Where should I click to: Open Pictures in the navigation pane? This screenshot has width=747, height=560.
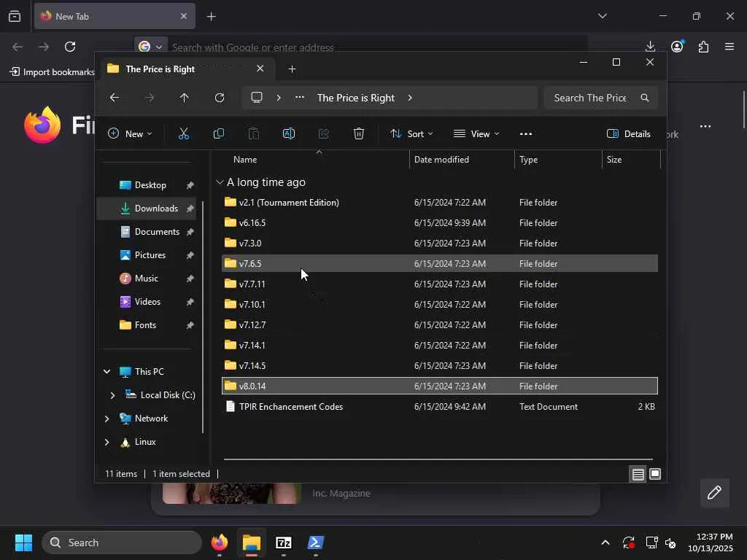pyautogui.click(x=147, y=255)
